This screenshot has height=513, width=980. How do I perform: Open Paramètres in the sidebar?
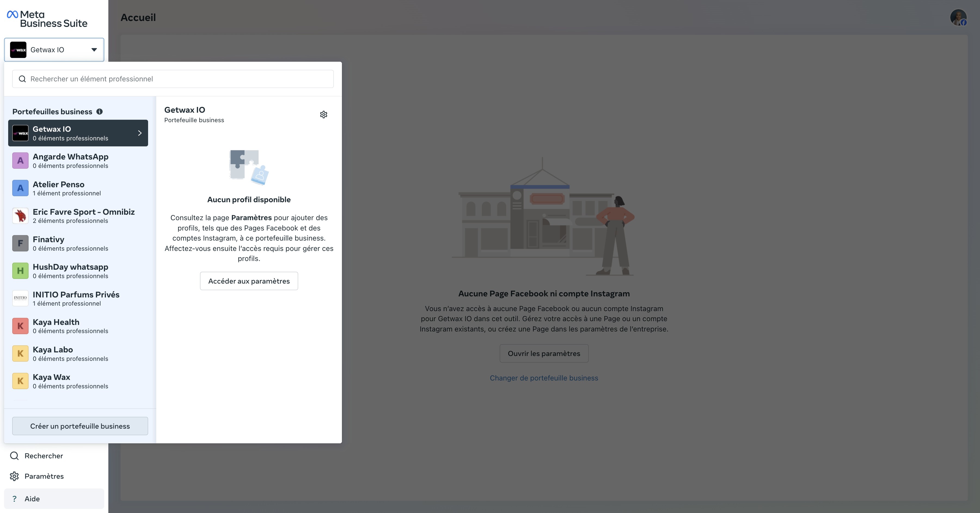coord(54,476)
